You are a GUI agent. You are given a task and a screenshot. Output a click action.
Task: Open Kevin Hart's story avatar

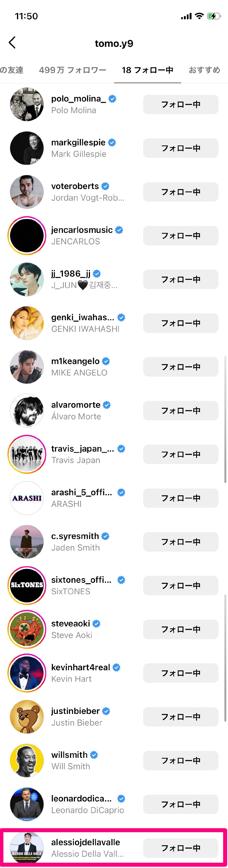[x=27, y=673]
